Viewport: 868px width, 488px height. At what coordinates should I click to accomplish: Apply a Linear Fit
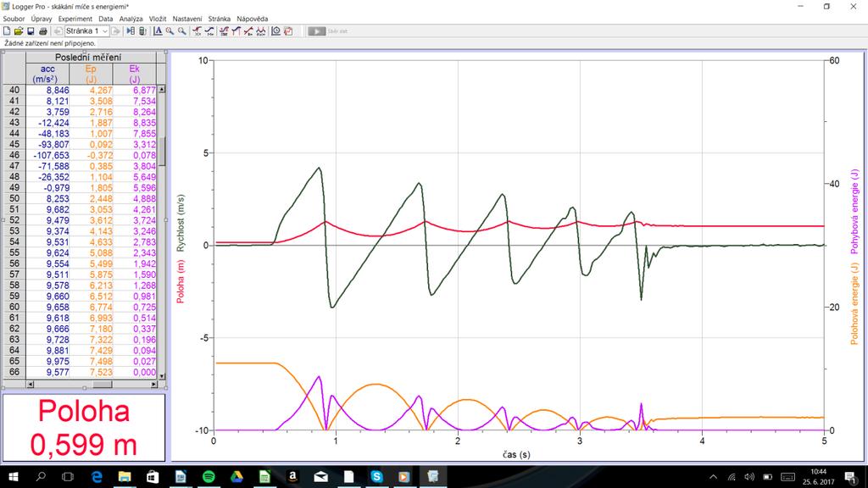click(x=248, y=31)
